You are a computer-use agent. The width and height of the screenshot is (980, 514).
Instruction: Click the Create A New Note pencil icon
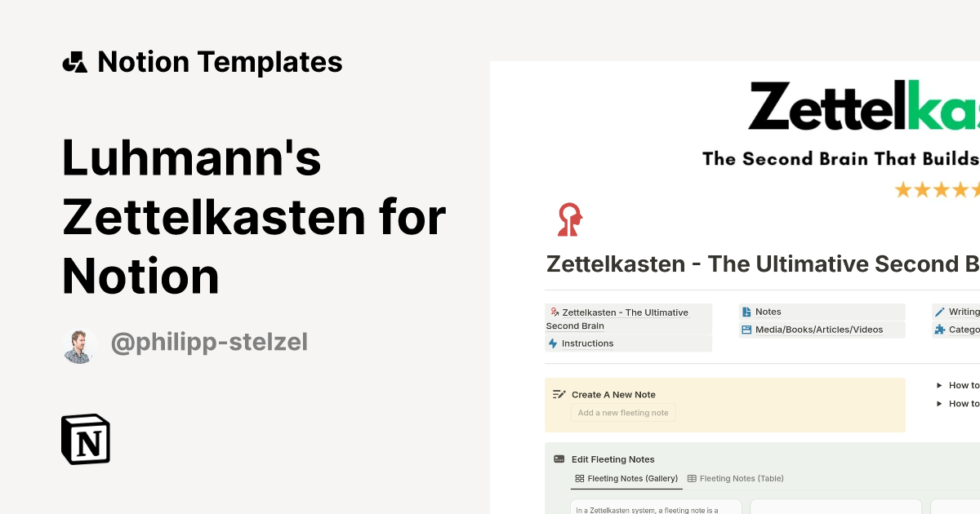(x=559, y=393)
